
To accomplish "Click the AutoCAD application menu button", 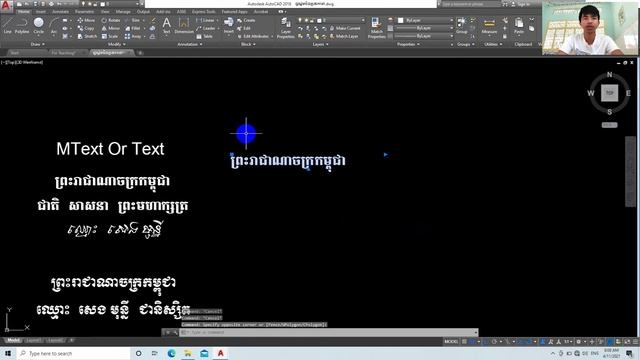I will [x=6, y=6].
